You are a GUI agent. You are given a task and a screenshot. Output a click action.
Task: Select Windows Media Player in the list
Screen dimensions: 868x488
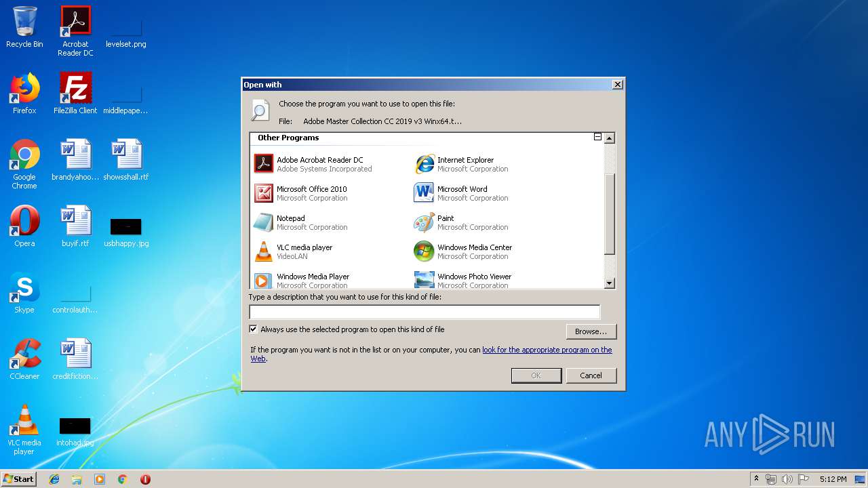pos(302,279)
